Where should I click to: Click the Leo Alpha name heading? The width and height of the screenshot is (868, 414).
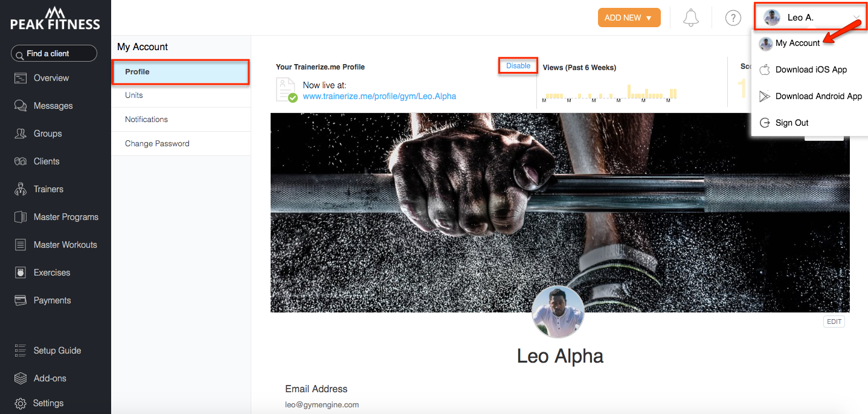point(560,356)
